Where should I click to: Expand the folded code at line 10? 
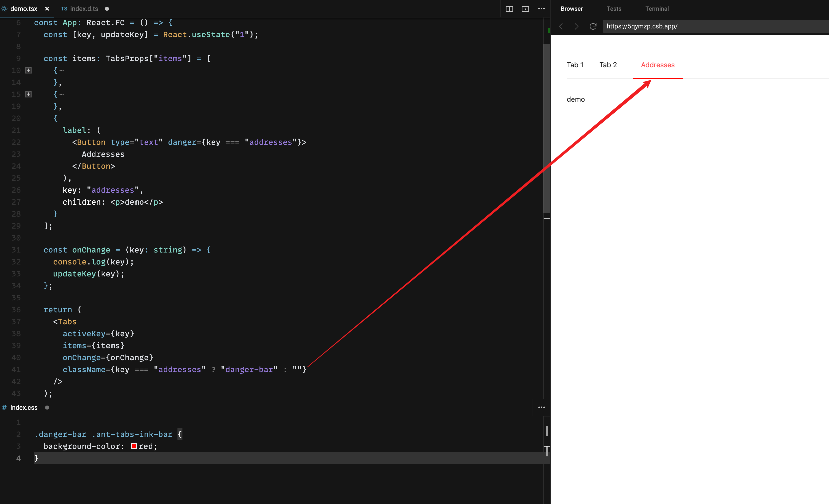(29, 70)
